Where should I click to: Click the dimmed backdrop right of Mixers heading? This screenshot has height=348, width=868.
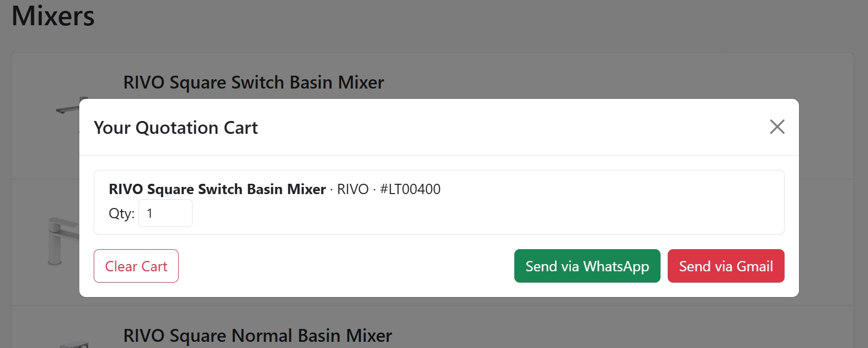click(463, 21)
